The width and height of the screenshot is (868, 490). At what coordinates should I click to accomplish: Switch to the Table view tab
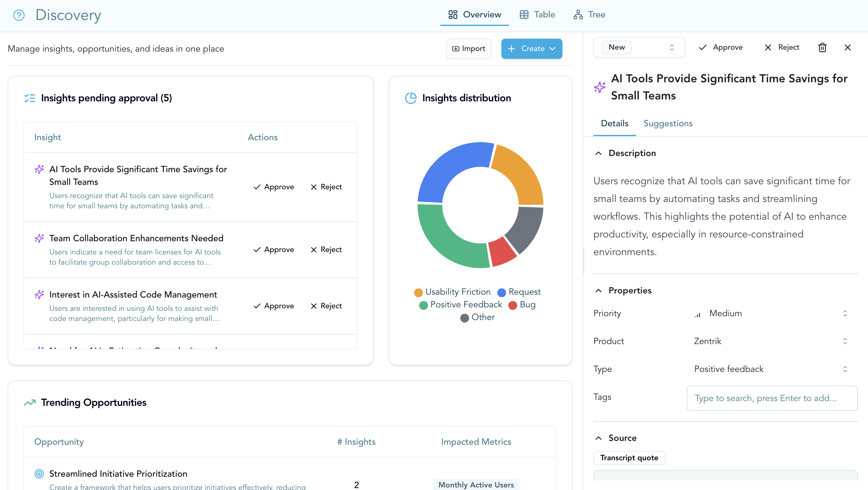tap(537, 15)
